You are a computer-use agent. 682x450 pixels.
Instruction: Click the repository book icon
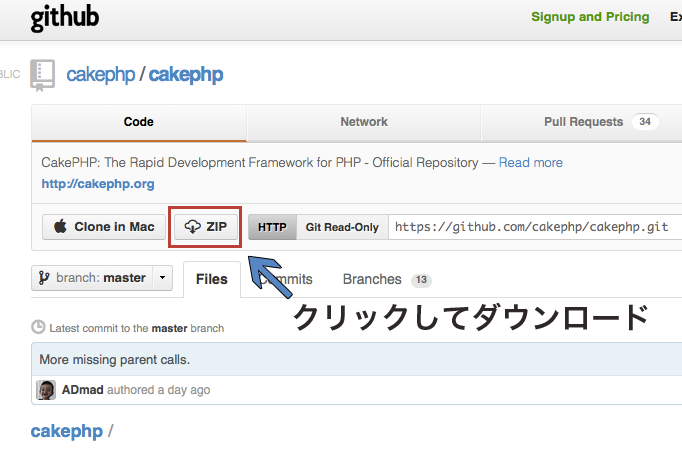coord(43,74)
